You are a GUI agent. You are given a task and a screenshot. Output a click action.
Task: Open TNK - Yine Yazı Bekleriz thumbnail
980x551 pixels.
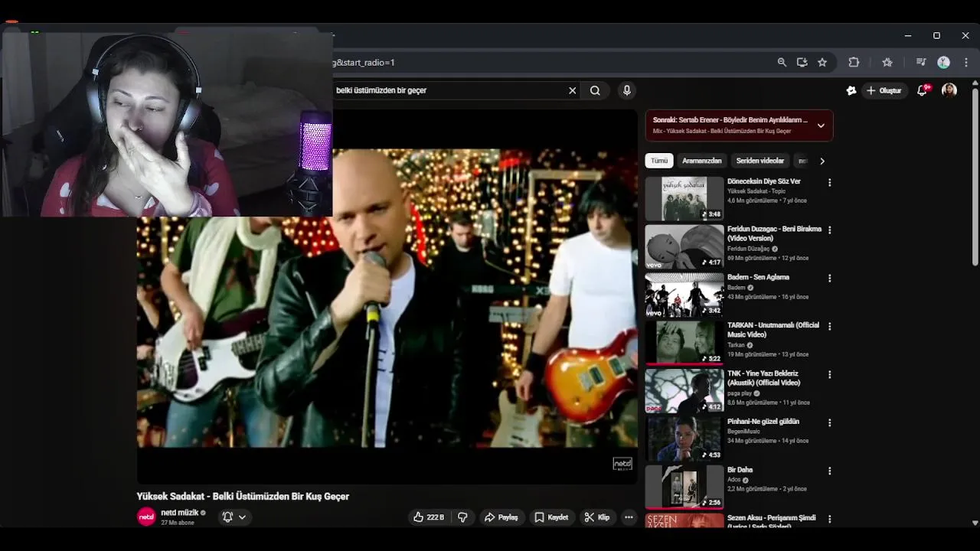pos(684,391)
